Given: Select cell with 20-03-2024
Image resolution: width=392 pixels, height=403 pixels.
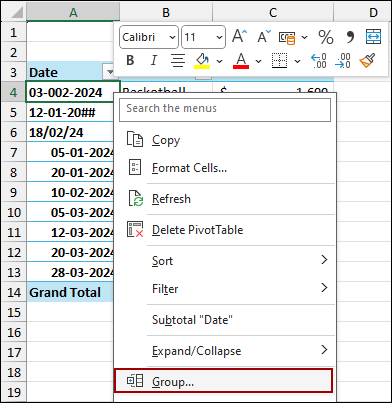Looking at the screenshot, I should click(x=70, y=252).
